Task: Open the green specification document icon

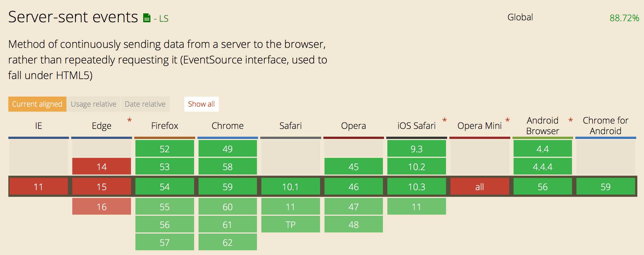Action: pos(147,18)
